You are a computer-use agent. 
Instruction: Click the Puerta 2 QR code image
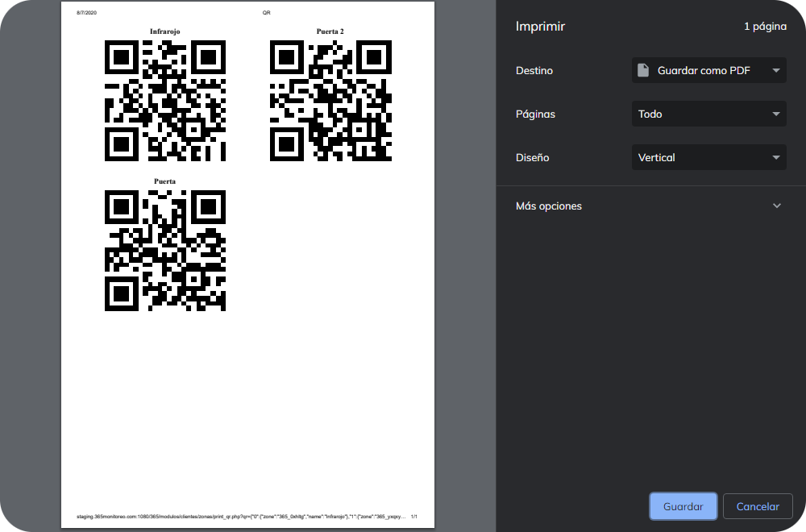pos(330,102)
